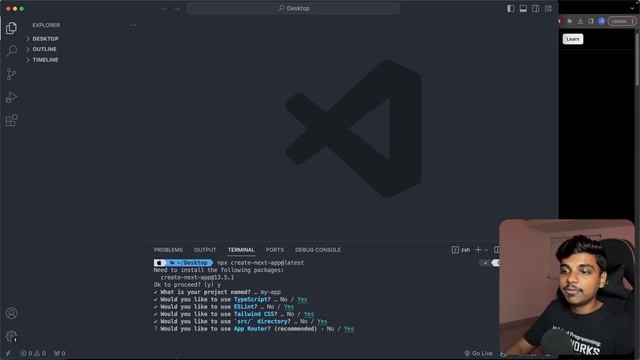Open browser downloads icon
Image resolution: width=640 pixels, height=360 pixels.
click(580, 21)
